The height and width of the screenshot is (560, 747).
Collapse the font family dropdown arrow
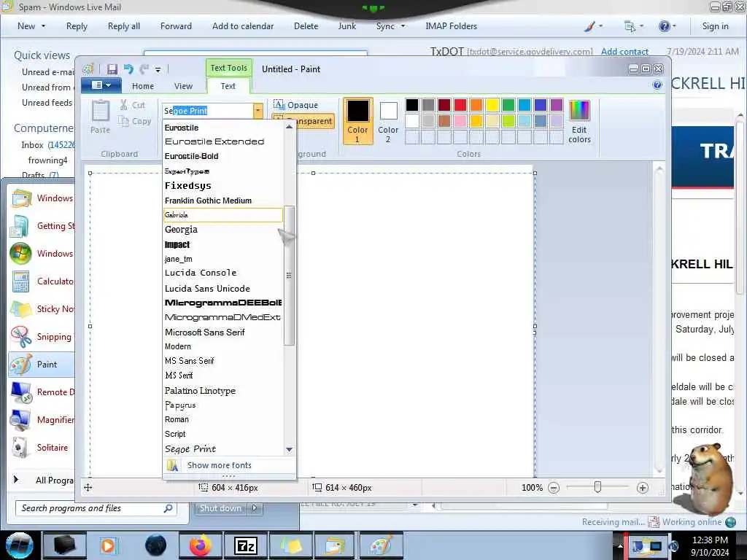tap(258, 111)
